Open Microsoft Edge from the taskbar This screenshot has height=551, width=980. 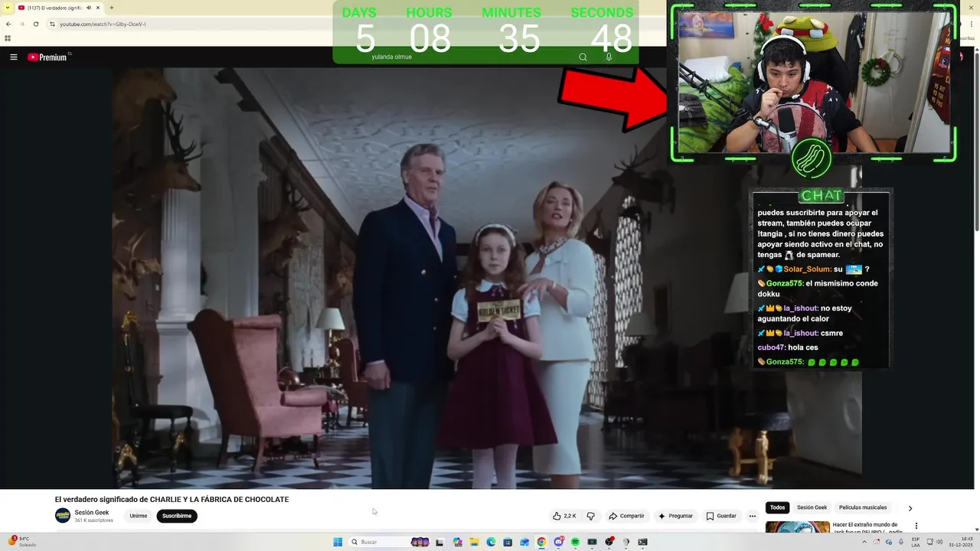491,542
